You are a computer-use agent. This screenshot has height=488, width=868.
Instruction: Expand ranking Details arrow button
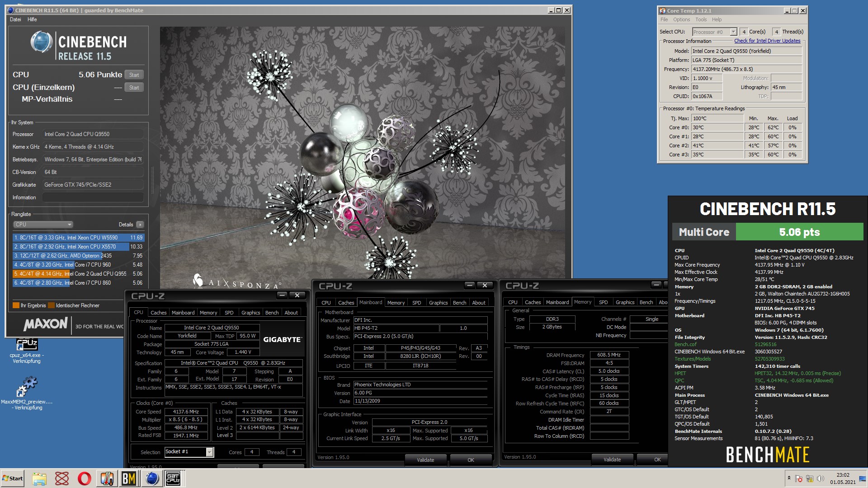[140, 225]
